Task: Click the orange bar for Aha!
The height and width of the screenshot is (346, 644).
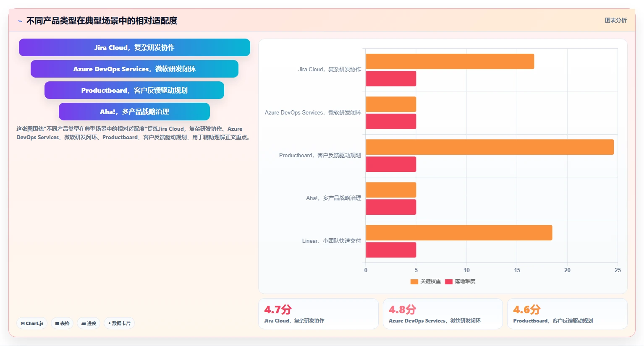Action: [391, 190]
